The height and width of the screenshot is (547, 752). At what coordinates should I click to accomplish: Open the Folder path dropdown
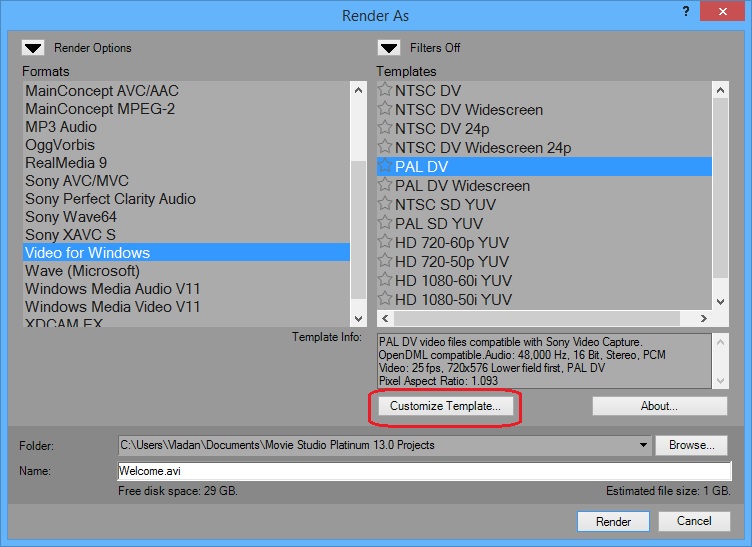pos(641,445)
